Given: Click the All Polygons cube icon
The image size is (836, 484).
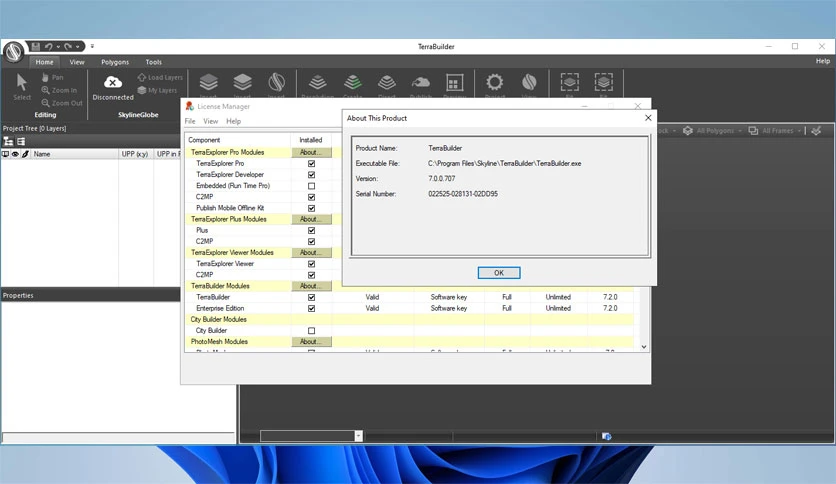Looking at the screenshot, I should [x=688, y=131].
